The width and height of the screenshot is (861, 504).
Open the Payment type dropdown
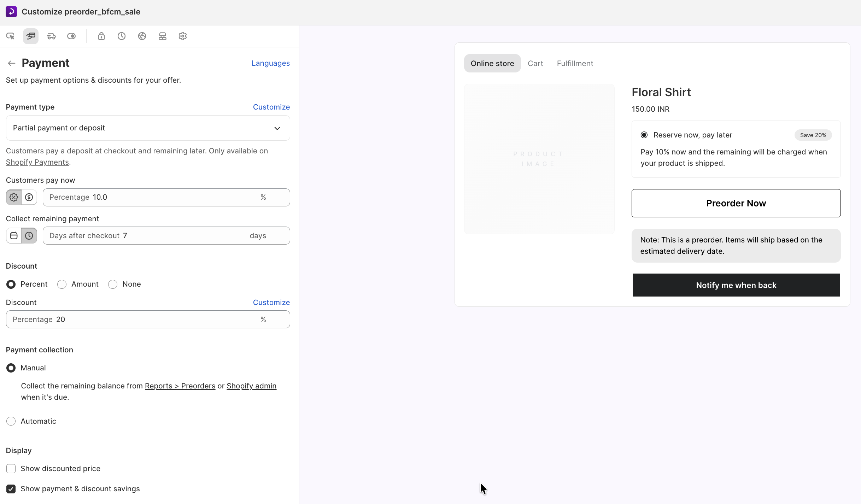148,128
